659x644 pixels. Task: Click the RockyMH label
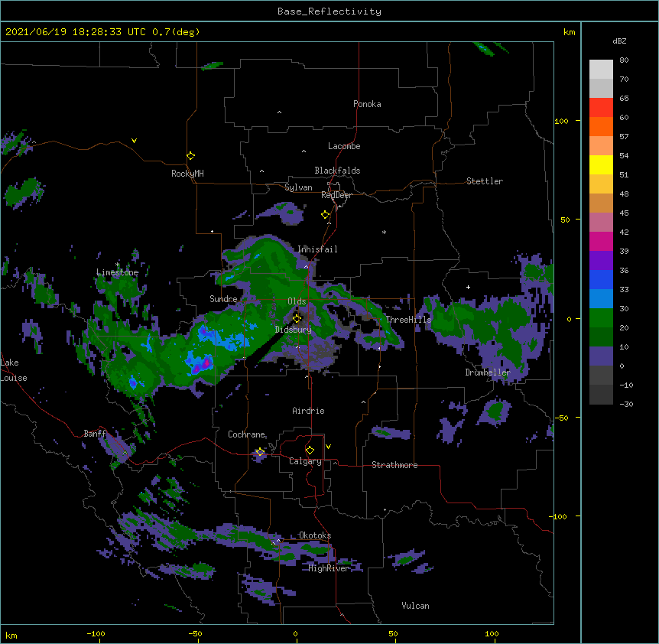(x=187, y=174)
